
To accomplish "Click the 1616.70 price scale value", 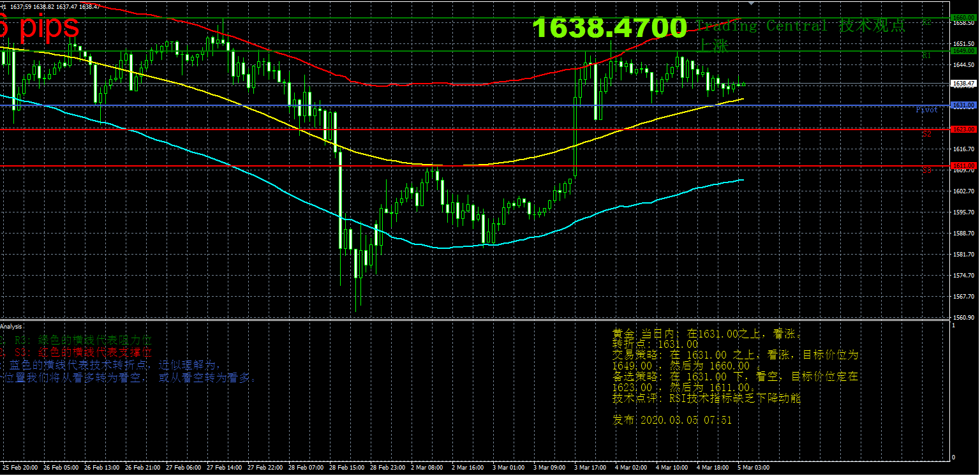I will [x=963, y=149].
